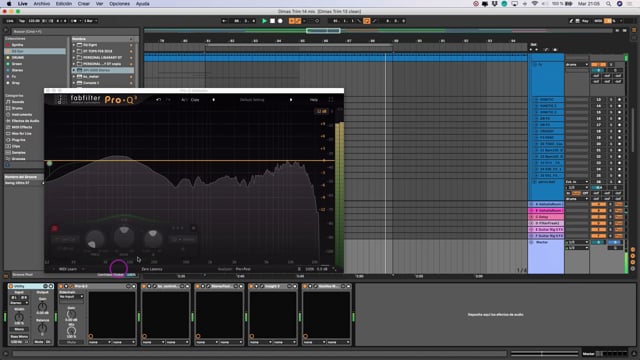Select the Audio Effects category in the browser
This screenshot has height=360, width=640.
click(25, 121)
